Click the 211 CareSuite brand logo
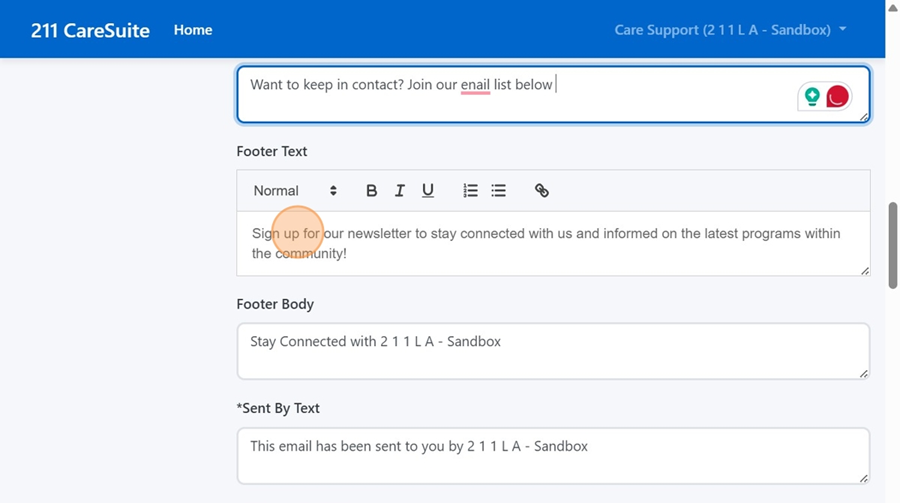The height and width of the screenshot is (503, 900). pos(90,30)
